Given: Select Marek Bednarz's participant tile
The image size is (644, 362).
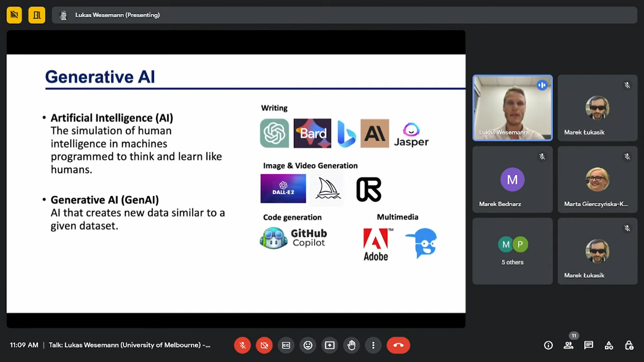Looking at the screenshot, I should pyautogui.click(x=512, y=180).
